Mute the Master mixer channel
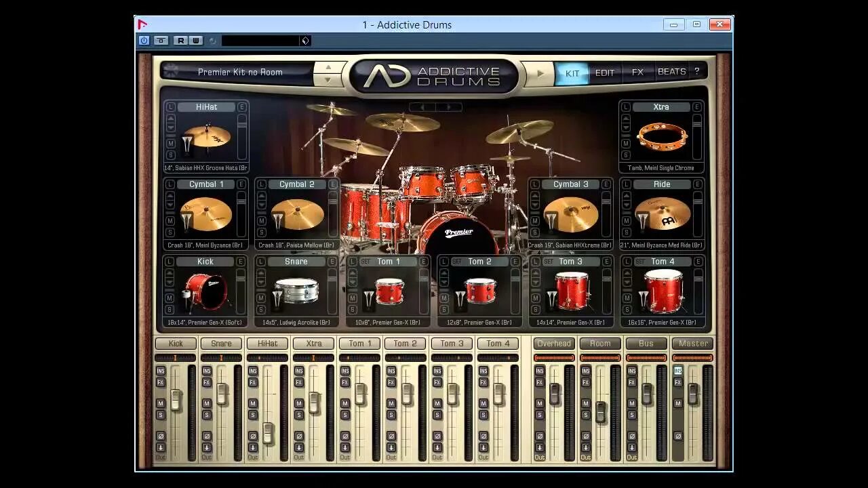Screen dimensions: 868x488 point(677,403)
